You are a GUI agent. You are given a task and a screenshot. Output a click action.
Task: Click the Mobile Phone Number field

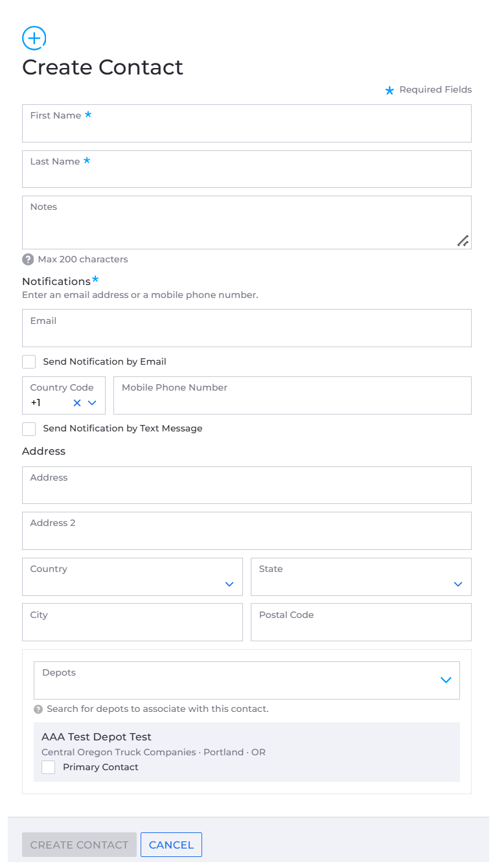point(292,395)
